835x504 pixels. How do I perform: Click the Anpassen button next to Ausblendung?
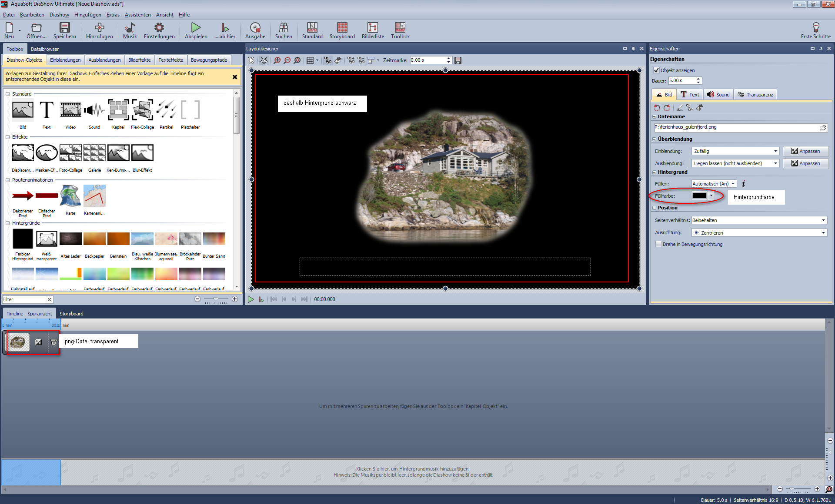[x=805, y=163]
